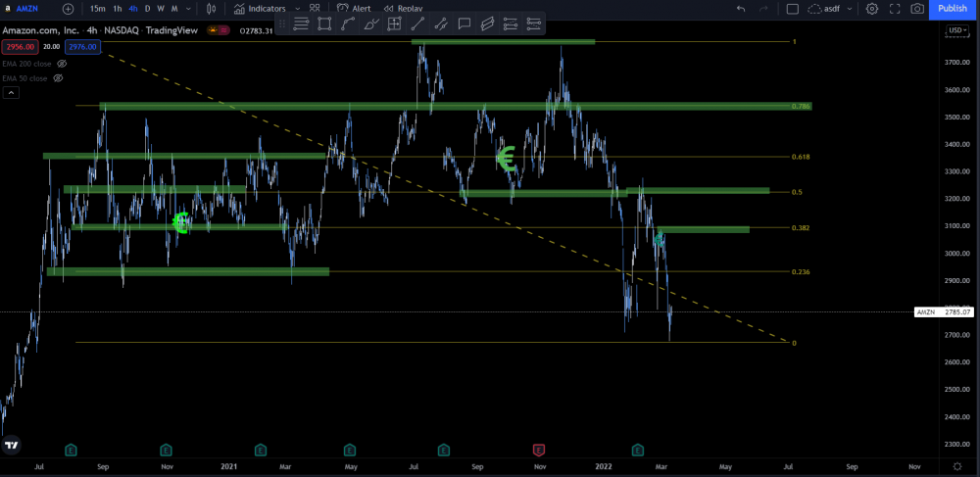
Task: Click the AMZN 2785.07 price label
Action: pos(945,312)
